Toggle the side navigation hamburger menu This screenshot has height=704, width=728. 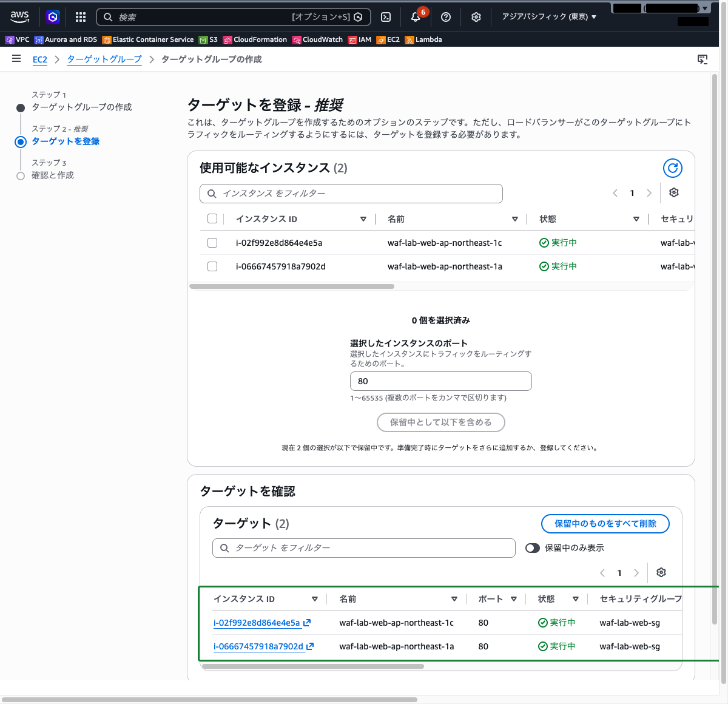(16, 59)
